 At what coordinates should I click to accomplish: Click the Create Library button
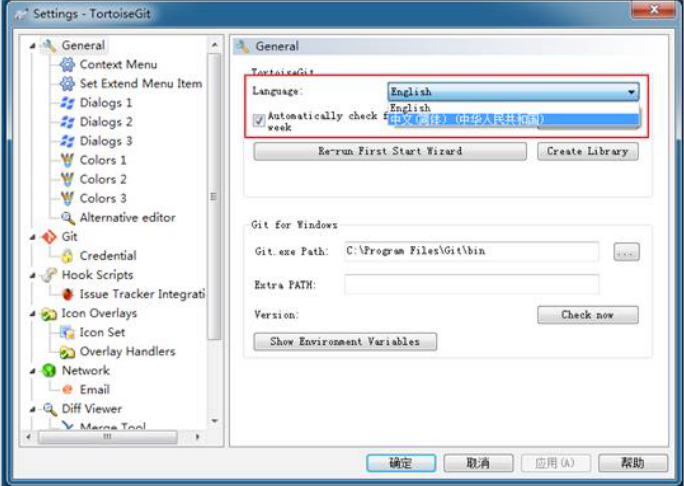(x=588, y=151)
